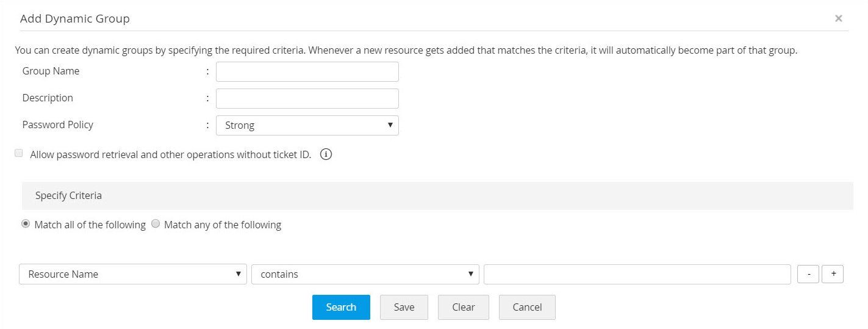Select Match all of the following

[26, 224]
